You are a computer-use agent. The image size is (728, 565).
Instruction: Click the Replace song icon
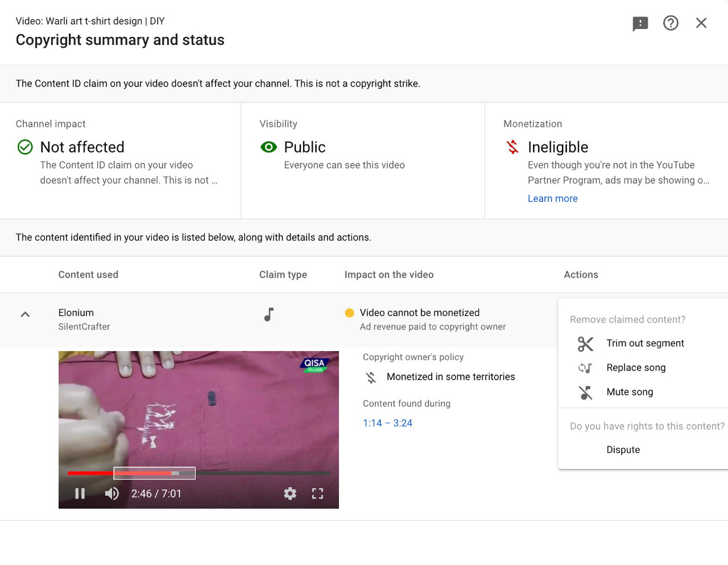pyautogui.click(x=585, y=368)
